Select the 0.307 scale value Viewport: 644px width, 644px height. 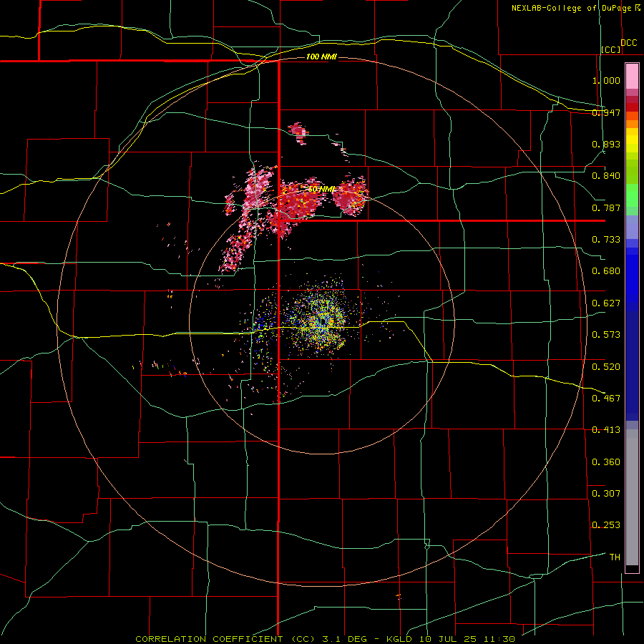606,494
